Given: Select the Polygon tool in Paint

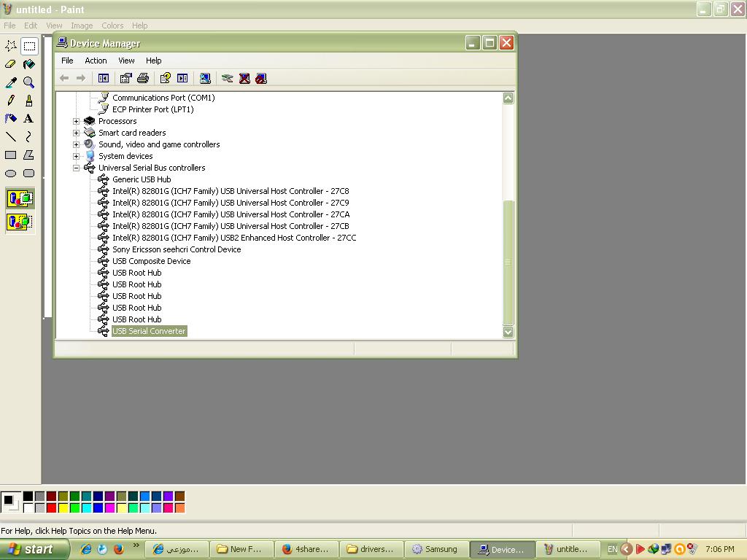Looking at the screenshot, I should coord(29,155).
